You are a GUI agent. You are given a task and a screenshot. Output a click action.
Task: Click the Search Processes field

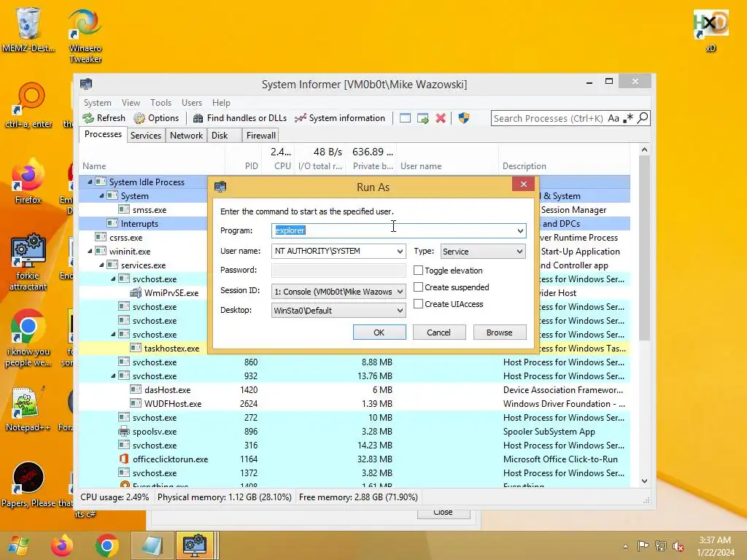(x=548, y=118)
